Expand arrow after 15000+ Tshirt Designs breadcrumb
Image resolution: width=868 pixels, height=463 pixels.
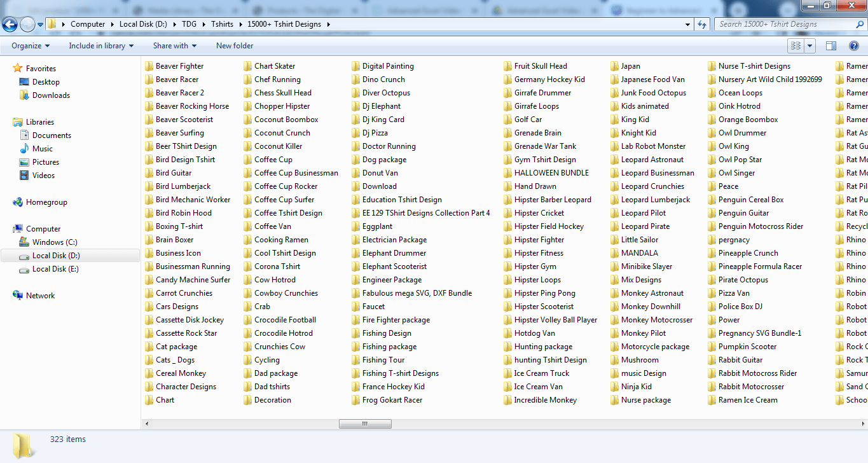click(x=328, y=24)
